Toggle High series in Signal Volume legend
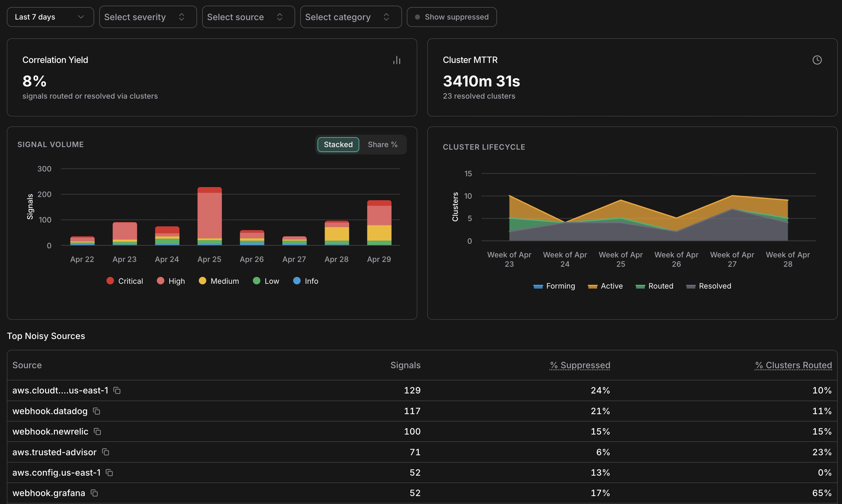 (x=171, y=281)
